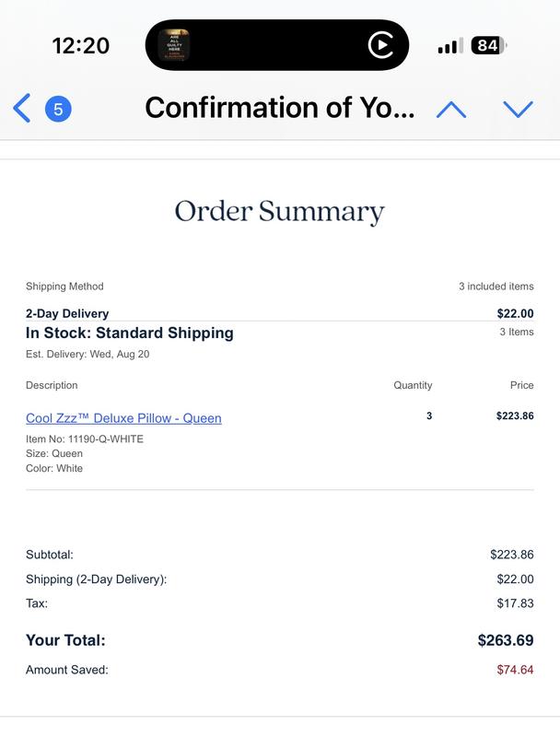Go to previous message with up arrow

click(450, 110)
